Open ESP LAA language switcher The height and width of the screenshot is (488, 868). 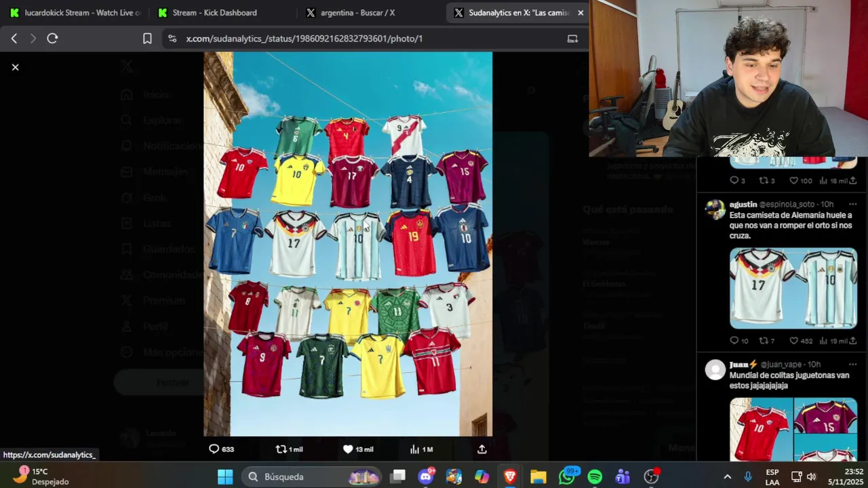pyautogui.click(x=772, y=476)
